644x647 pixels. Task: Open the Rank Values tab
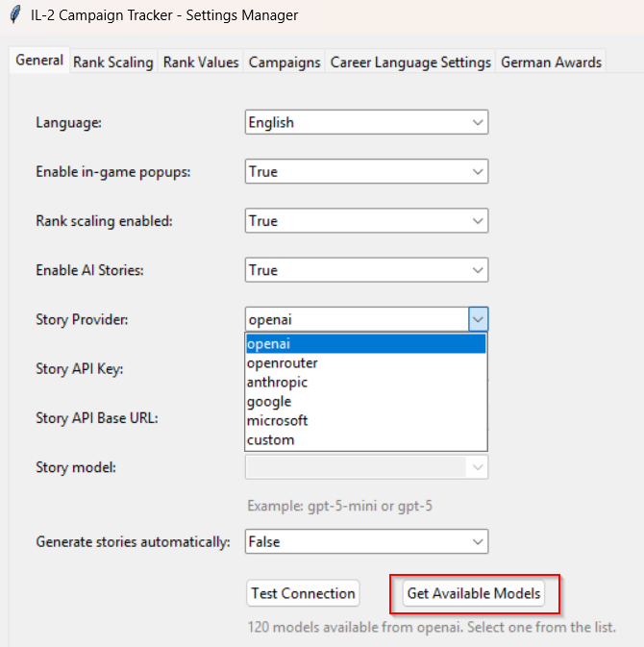201,62
